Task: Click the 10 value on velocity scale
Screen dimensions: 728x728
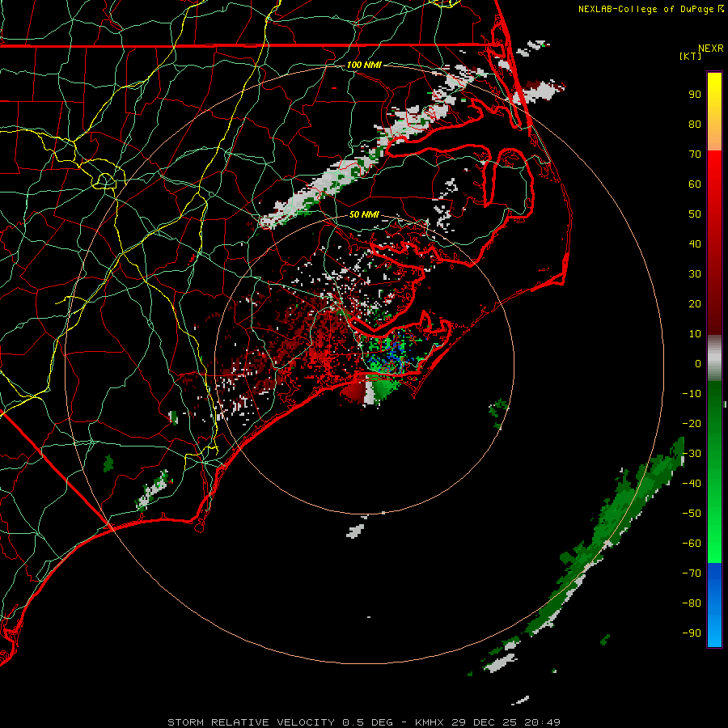Action: (695, 334)
